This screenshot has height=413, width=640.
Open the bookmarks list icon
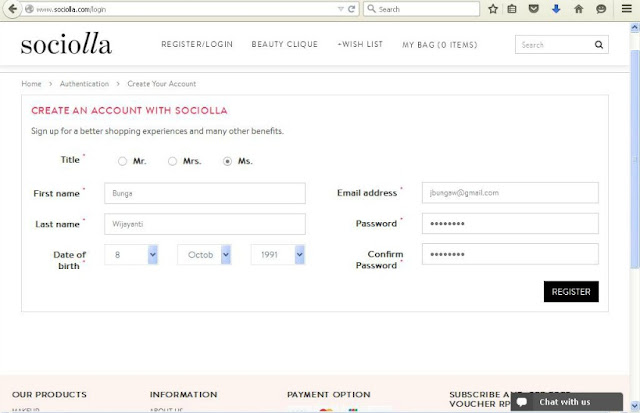[512, 9]
